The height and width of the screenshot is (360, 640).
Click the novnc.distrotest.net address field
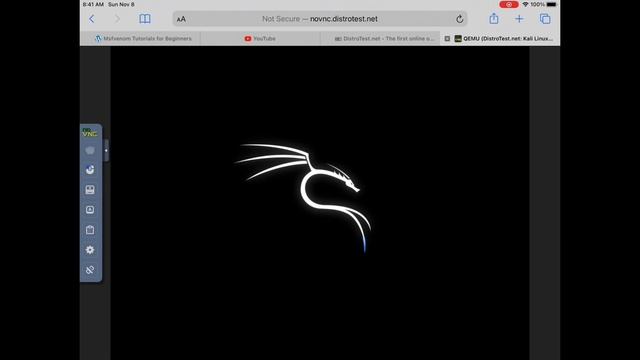point(320,19)
